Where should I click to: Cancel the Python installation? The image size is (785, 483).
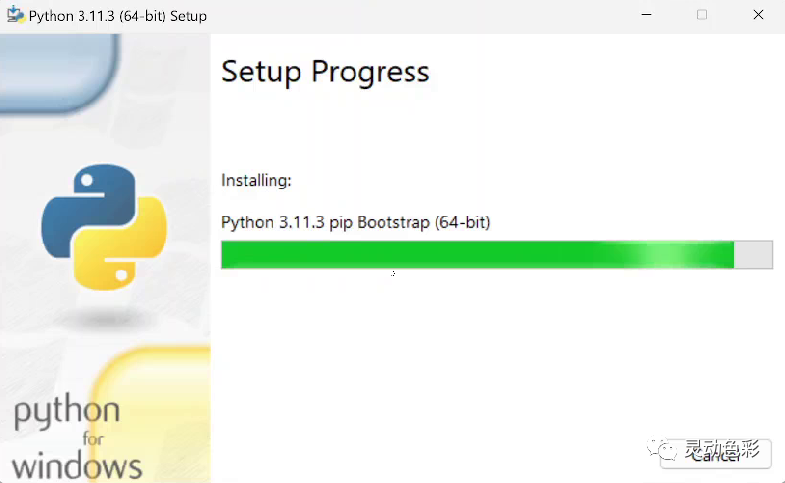pos(716,453)
